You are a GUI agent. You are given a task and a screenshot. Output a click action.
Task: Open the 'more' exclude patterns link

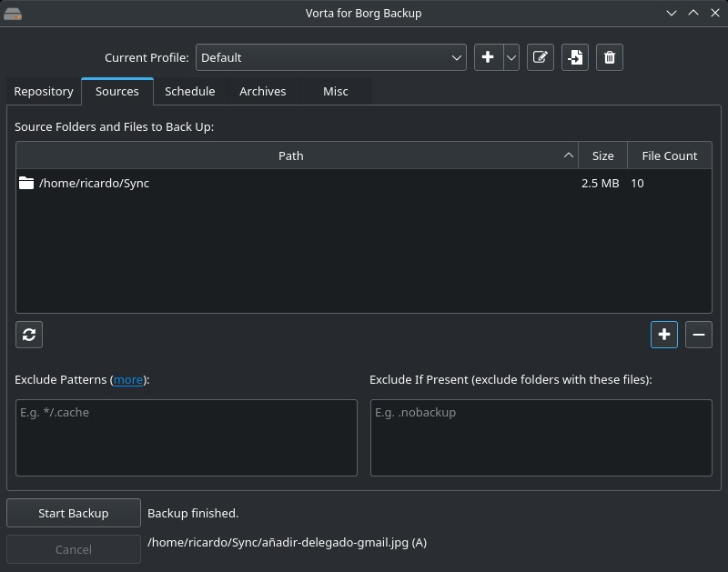tap(128, 379)
